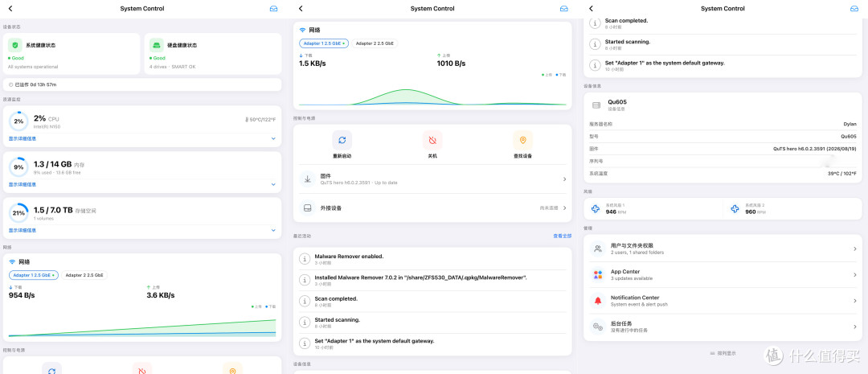Screen dimensions: 868x374
Task: Tap the red 关机 shutdown icon
Action: click(432, 140)
